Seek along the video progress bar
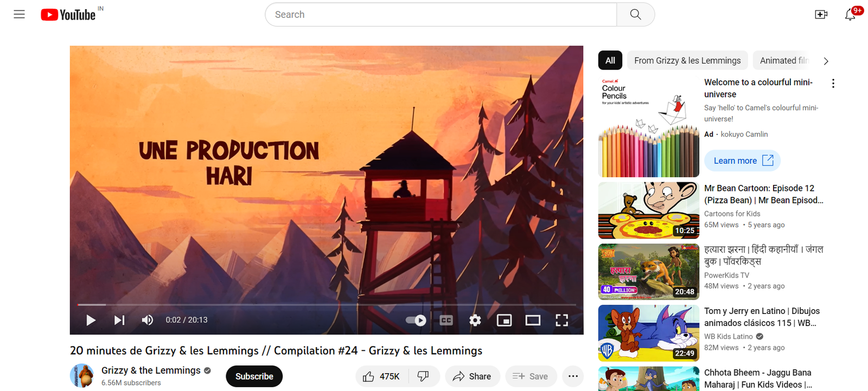Image resolution: width=868 pixels, height=391 pixels. (327, 305)
